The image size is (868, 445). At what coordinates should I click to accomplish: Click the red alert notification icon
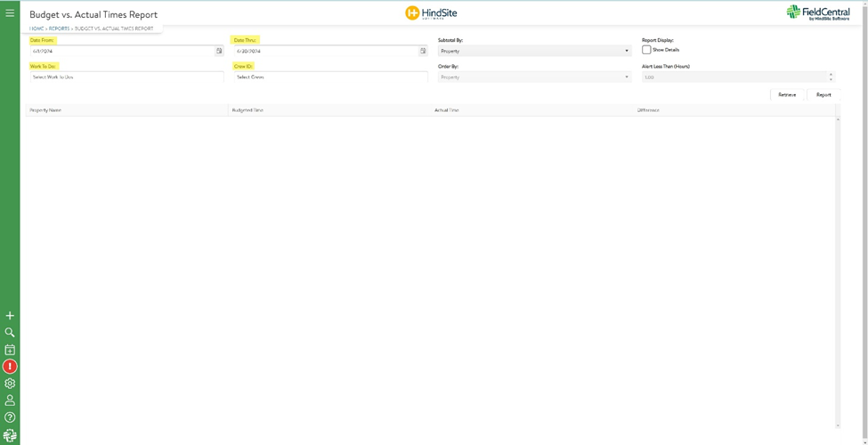10,367
